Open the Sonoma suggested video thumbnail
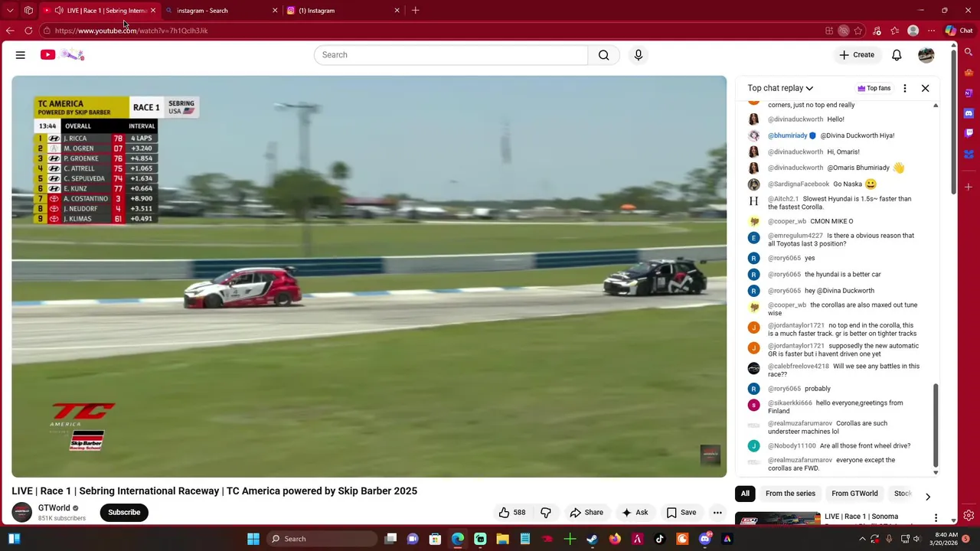 [x=777, y=519]
